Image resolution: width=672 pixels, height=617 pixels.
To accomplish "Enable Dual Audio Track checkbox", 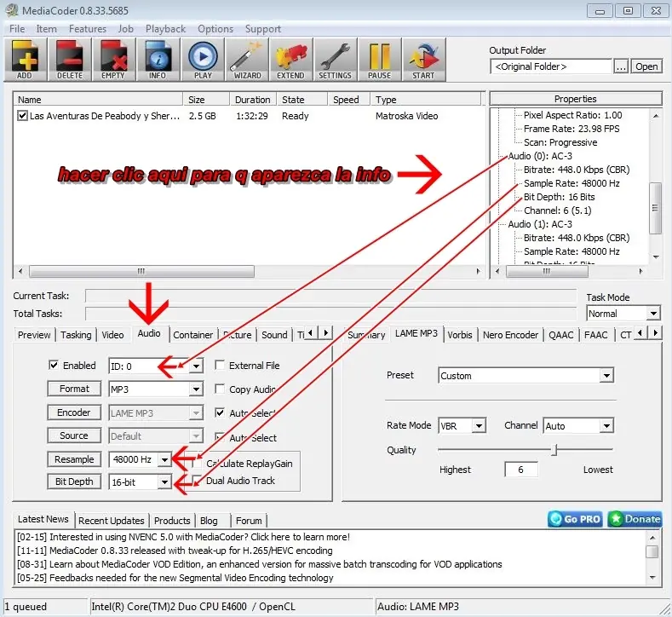I will pyautogui.click(x=197, y=481).
